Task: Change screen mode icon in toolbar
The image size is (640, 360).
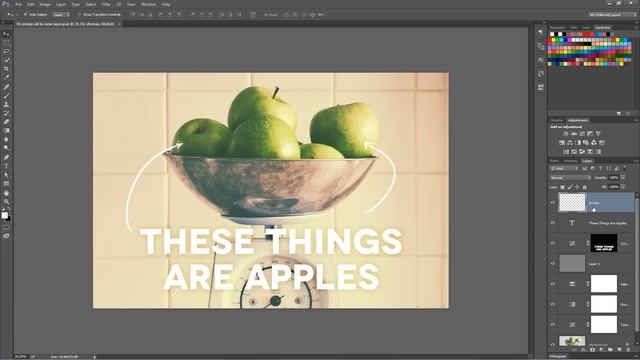Action: [6, 236]
